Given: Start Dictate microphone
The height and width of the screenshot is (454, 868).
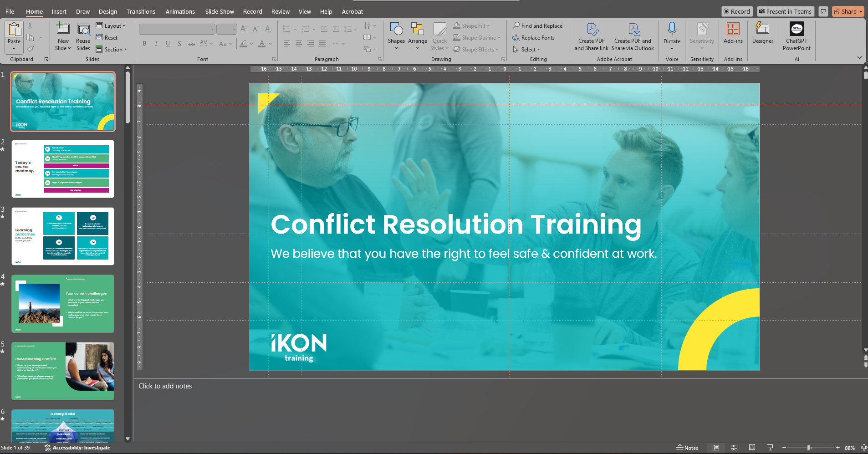Looking at the screenshot, I should tap(672, 29).
